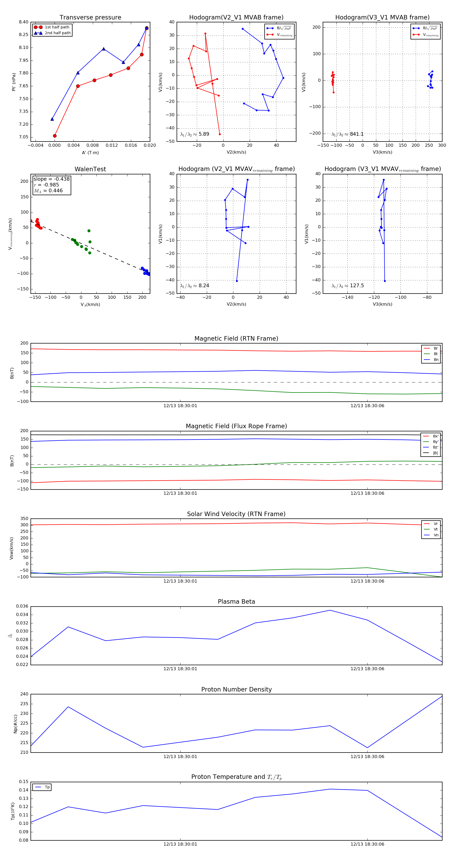Click the 'Proton Number Density' title

(x=236, y=689)
